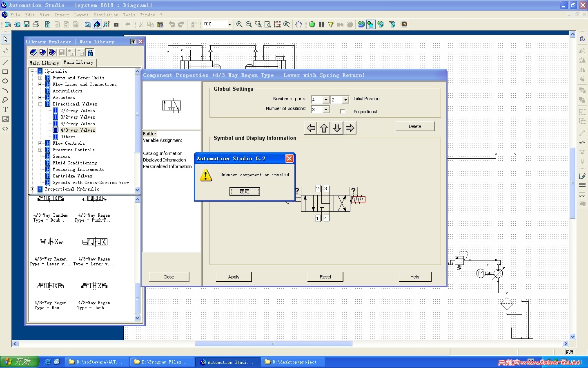
Task: Open the Insert menu
Action: [x=62, y=15]
